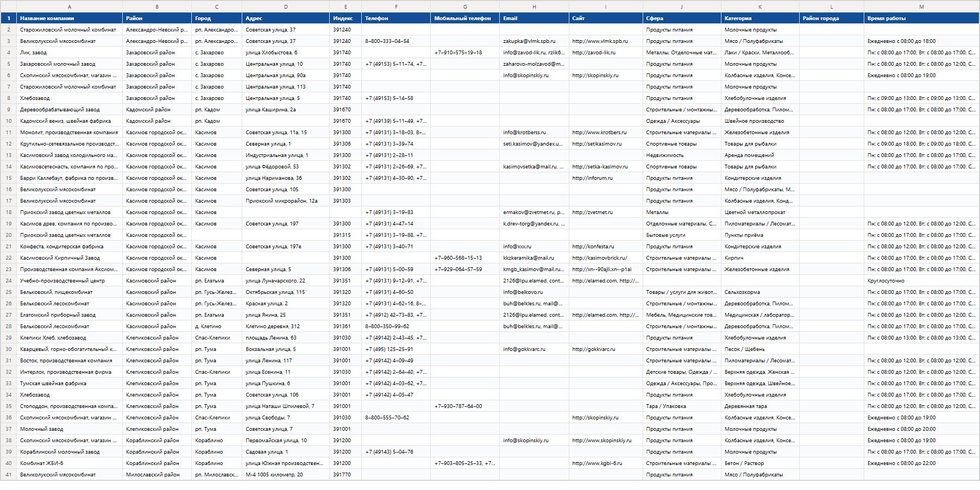Image resolution: width=980 pixels, height=490 pixels.
Task: Select the 'Елатомский приборный завод' cell
Action: (70, 315)
